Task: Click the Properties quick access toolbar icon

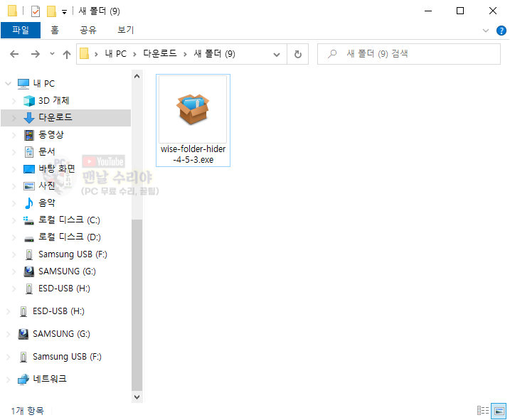Action: tap(35, 11)
